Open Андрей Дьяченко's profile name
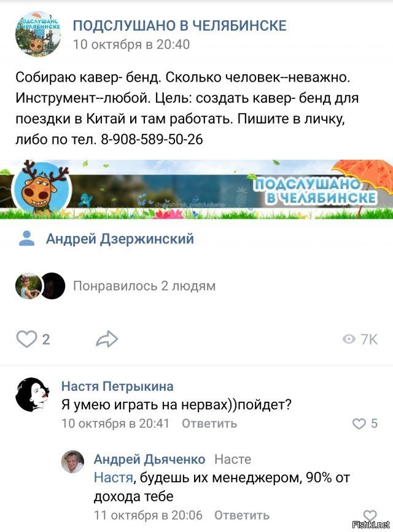 [x=150, y=459]
